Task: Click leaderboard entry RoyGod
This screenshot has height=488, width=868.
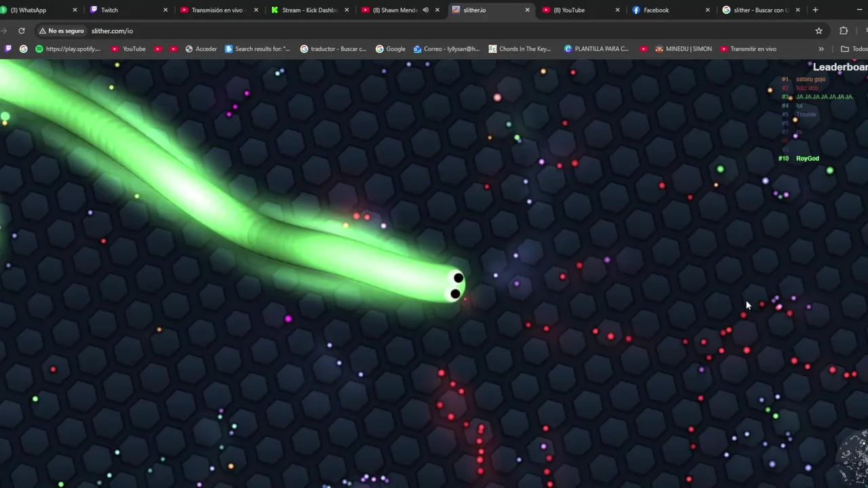Action: pos(808,159)
